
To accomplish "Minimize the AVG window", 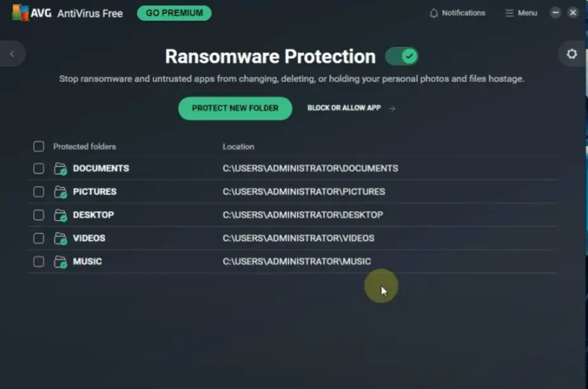I will pos(556,13).
